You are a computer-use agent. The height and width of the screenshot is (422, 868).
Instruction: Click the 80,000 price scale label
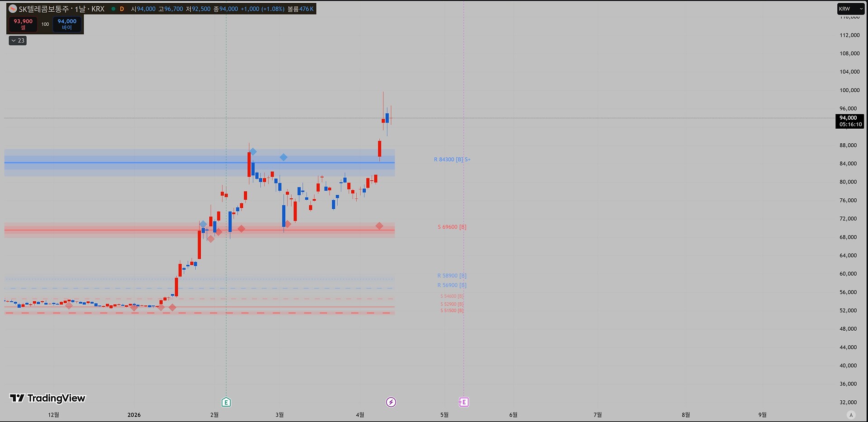coord(848,182)
